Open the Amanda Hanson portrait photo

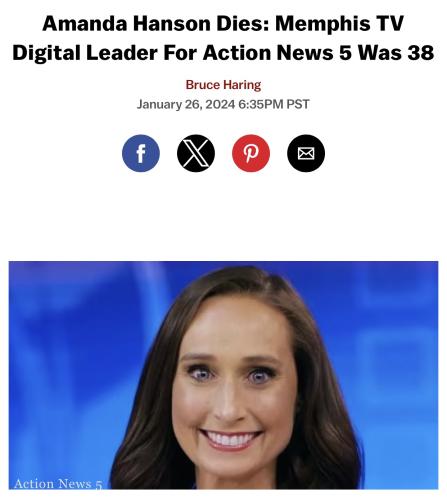pos(223,375)
